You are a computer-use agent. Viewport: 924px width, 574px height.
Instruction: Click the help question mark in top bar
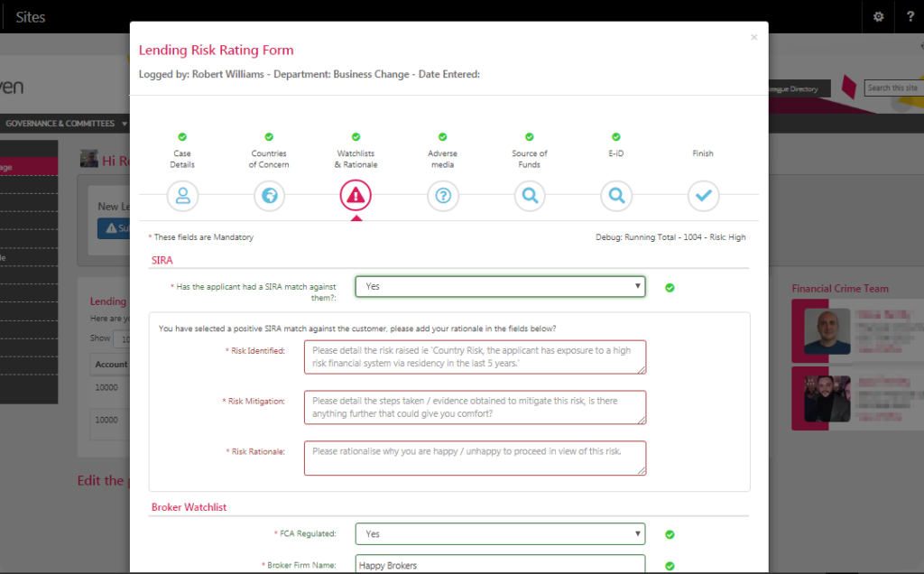(x=909, y=17)
